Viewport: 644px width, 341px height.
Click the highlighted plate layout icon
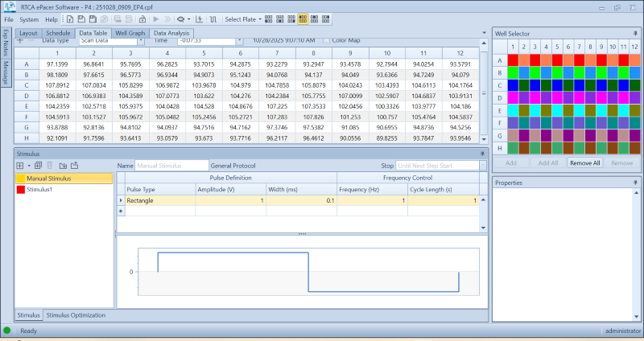pyautogui.click(x=303, y=18)
